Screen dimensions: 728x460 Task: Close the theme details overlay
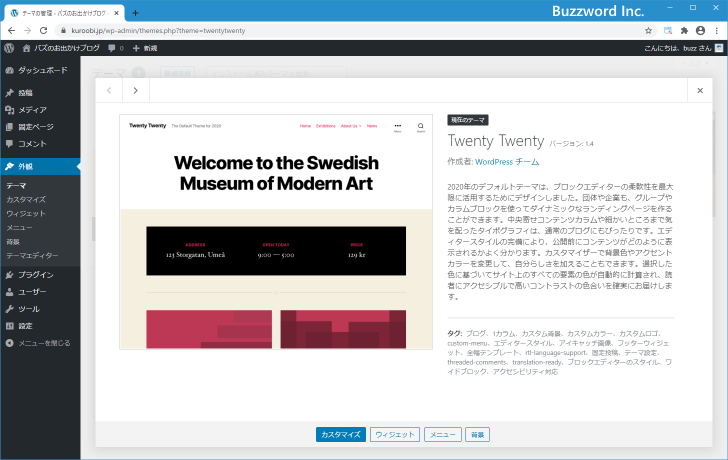coord(700,91)
